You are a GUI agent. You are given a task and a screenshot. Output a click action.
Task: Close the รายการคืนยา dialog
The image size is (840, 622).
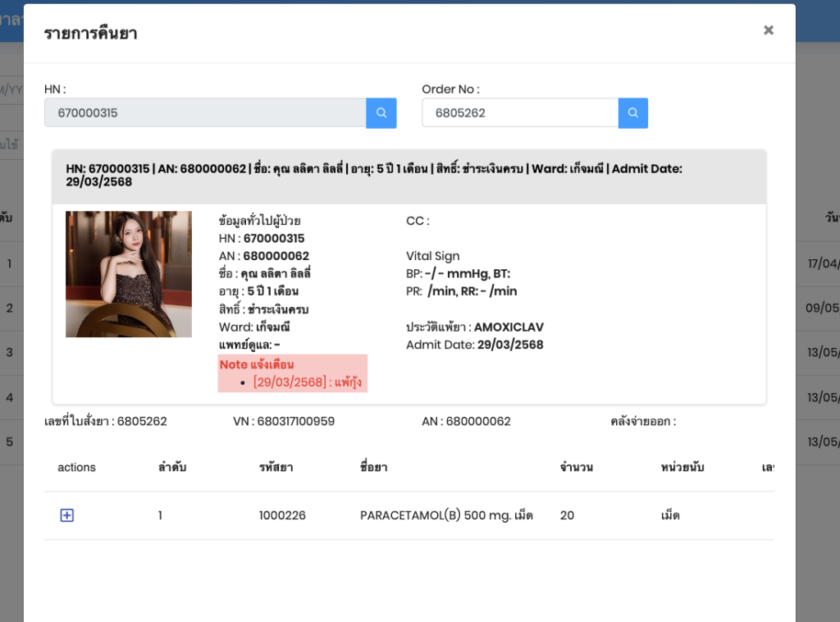pos(769,30)
